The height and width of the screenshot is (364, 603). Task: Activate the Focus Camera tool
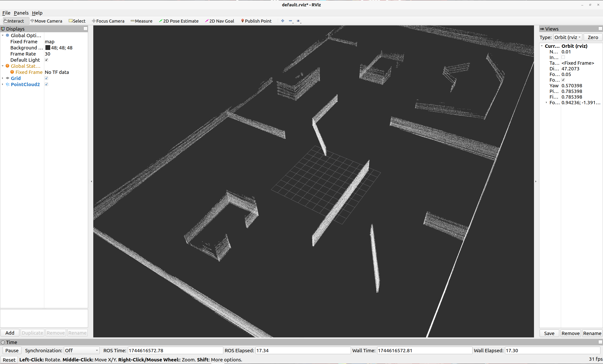[108, 21]
